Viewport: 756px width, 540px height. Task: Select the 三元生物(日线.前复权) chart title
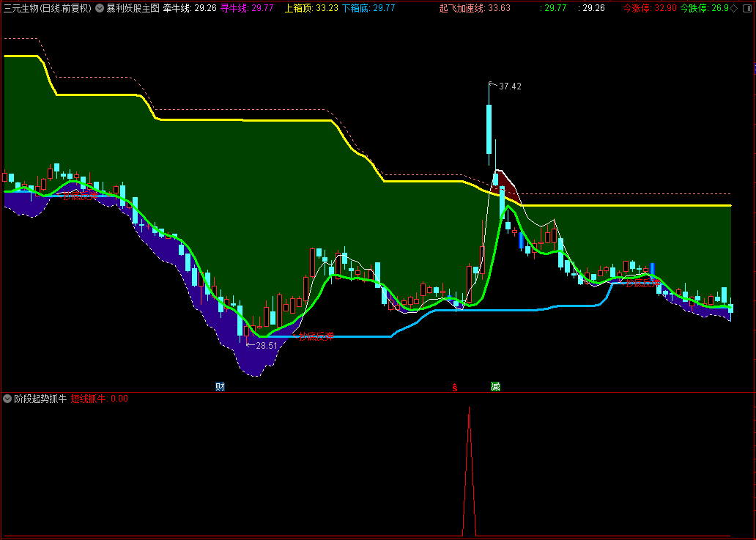[47, 8]
